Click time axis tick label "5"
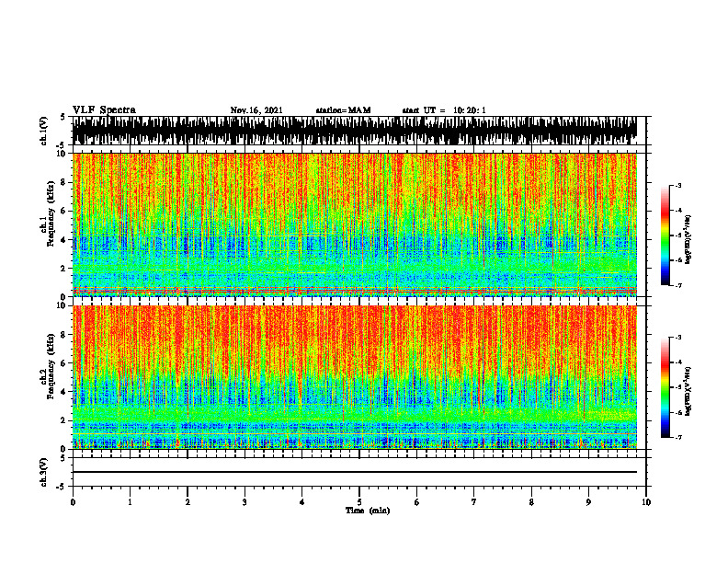The width and height of the screenshot is (728, 563). 359,502
